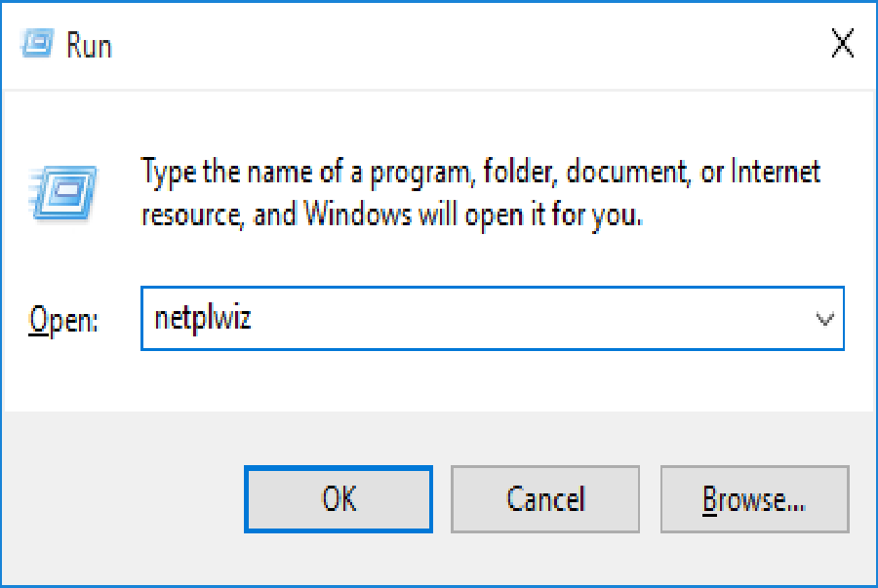Place cursor after netplwiz in Open box

(x=253, y=319)
